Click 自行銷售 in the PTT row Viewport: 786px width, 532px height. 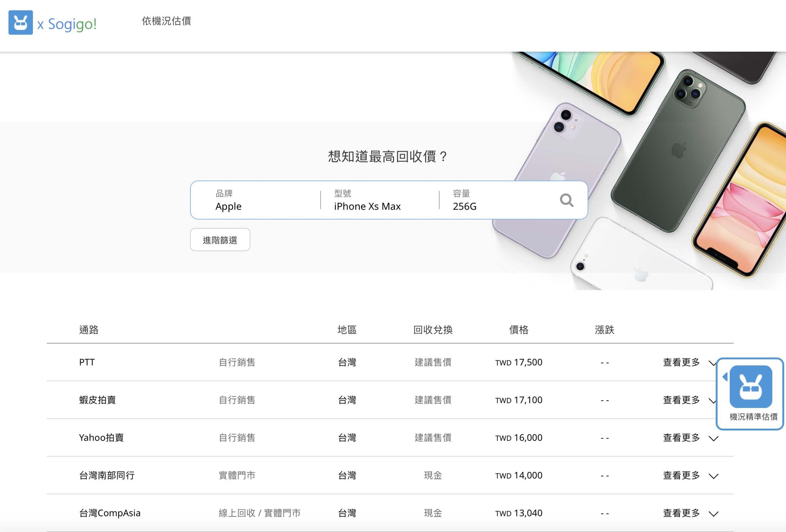click(237, 362)
